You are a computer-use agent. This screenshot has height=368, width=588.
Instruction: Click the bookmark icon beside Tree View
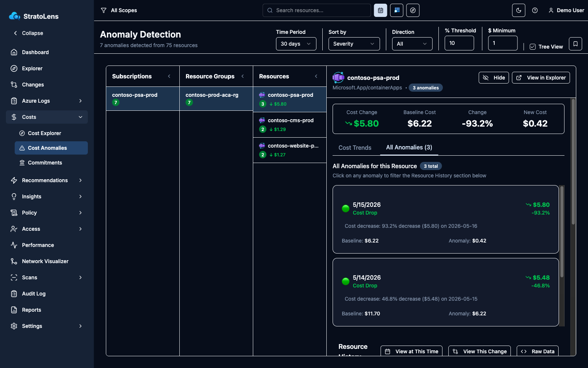click(575, 44)
